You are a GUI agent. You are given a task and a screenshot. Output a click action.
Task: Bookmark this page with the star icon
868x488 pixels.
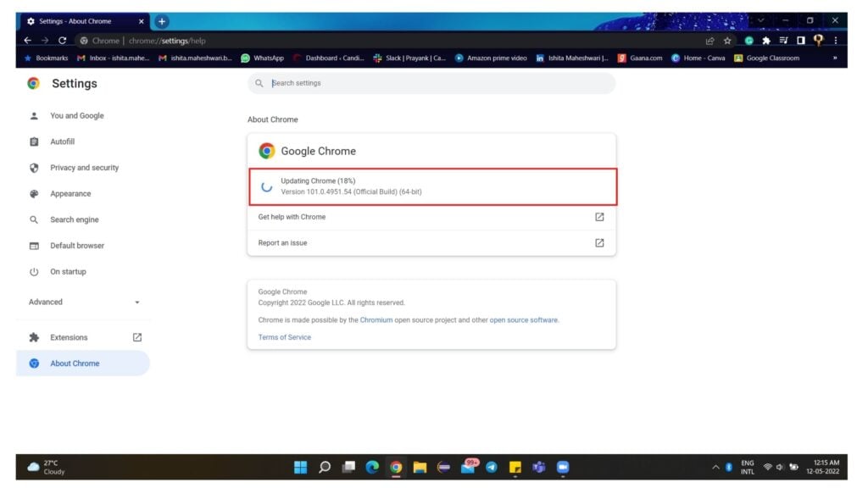(x=727, y=41)
